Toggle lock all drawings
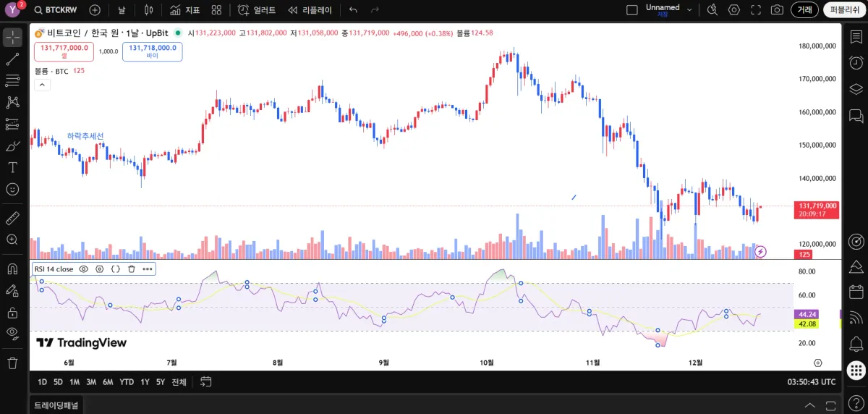 [x=12, y=313]
